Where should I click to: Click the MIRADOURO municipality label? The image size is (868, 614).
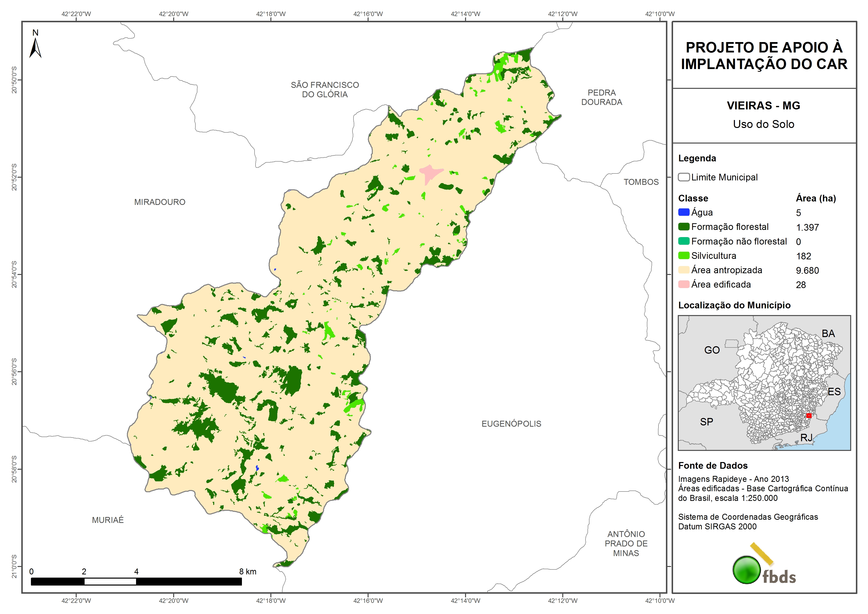(x=160, y=202)
